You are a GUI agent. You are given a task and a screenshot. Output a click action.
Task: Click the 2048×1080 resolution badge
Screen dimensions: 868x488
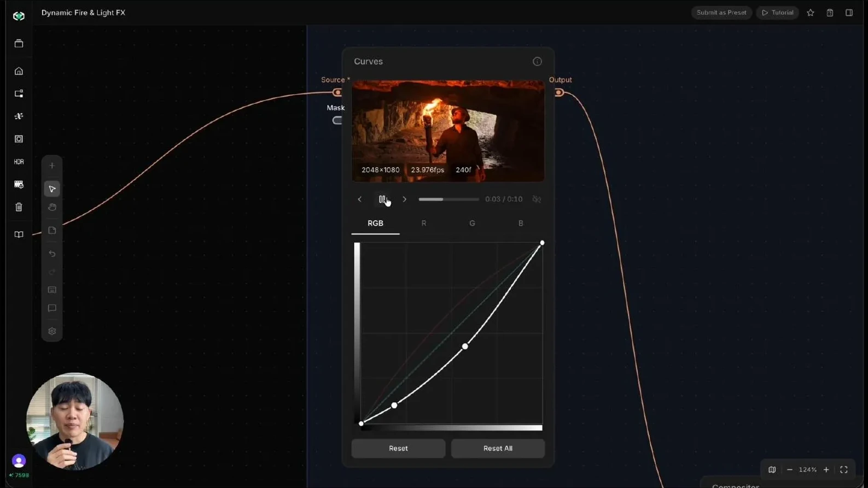pos(381,170)
